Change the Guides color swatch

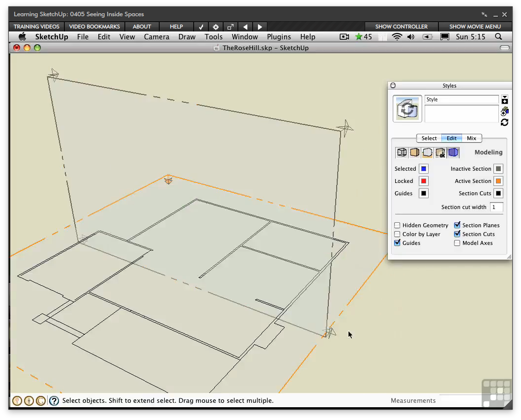click(423, 193)
